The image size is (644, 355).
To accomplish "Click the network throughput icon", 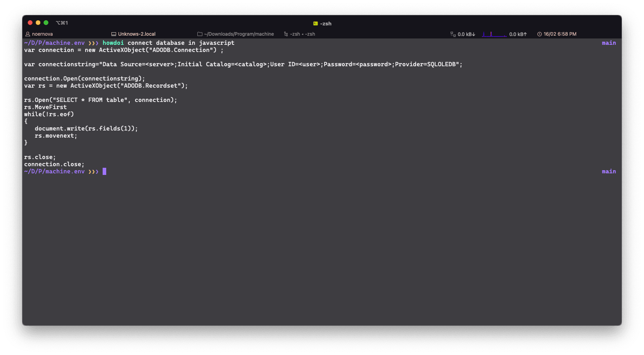I will pos(453,34).
